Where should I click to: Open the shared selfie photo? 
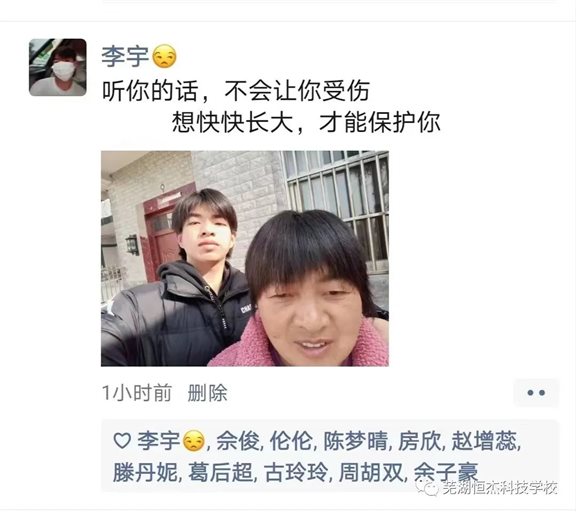[x=245, y=258]
